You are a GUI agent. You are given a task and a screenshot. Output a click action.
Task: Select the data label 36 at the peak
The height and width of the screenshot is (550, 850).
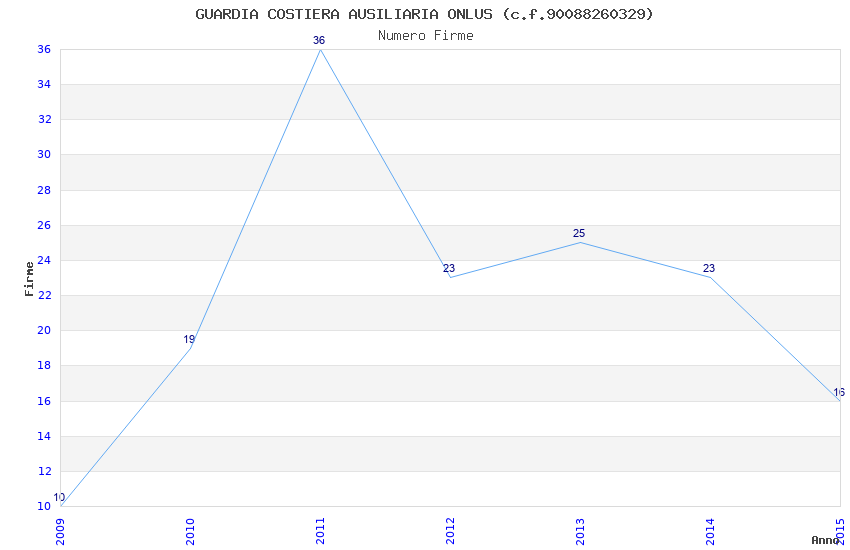[319, 41]
